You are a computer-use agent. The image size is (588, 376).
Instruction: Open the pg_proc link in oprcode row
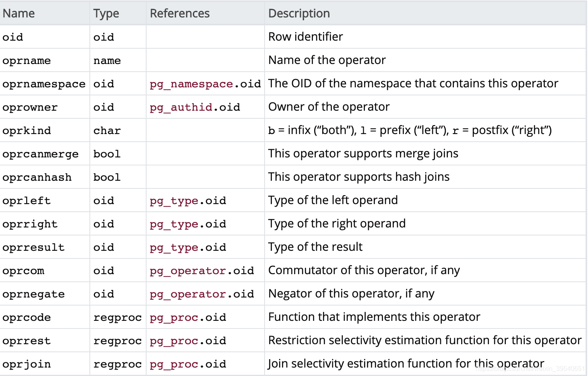click(174, 318)
